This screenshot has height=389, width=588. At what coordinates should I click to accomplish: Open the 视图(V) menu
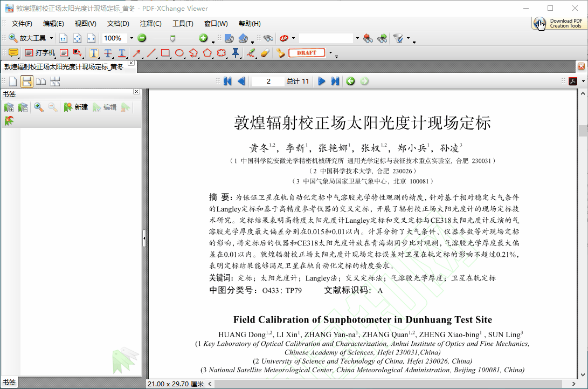pyautogui.click(x=85, y=24)
